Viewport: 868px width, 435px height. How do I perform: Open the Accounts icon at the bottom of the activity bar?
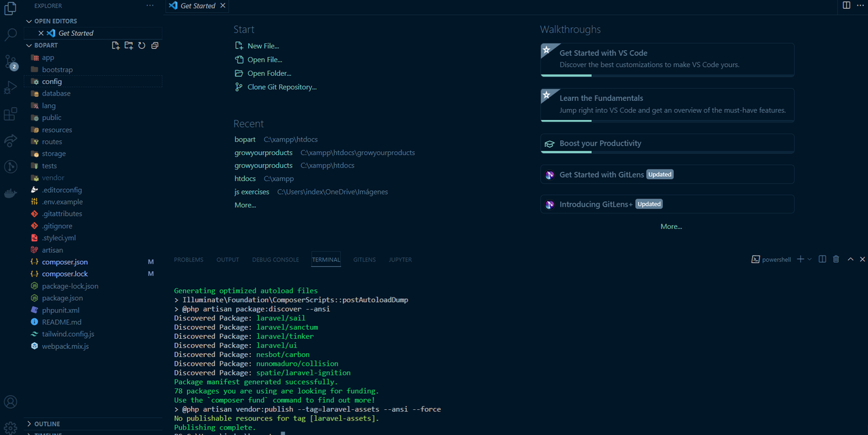(11, 403)
